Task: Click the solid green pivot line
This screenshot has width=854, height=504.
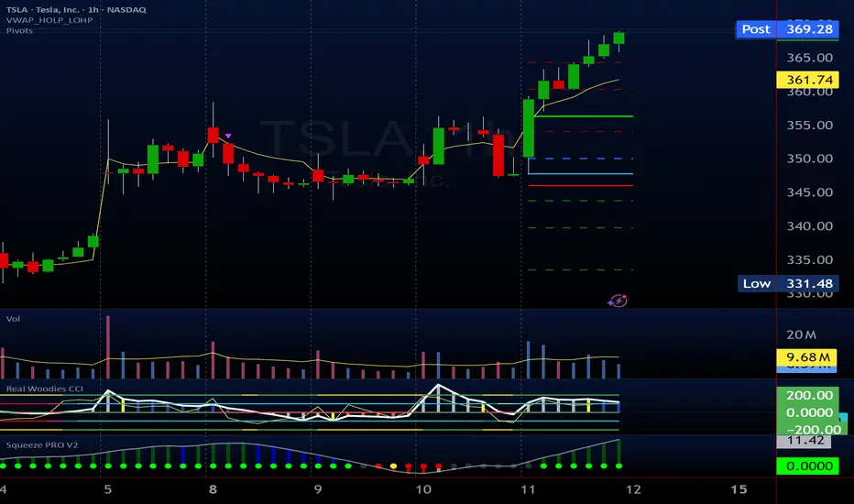Action: 584,116
